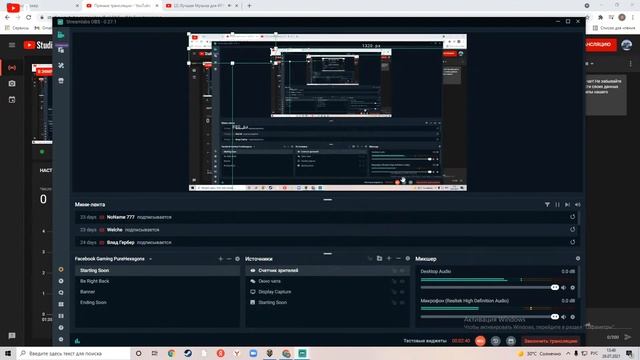Mute Desktop Audio in the mixer

pyautogui.click(x=564, y=288)
